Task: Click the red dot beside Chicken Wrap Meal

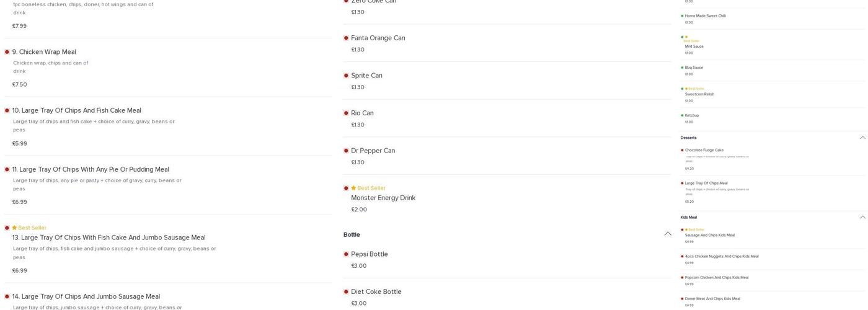Action: (x=7, y=52)
